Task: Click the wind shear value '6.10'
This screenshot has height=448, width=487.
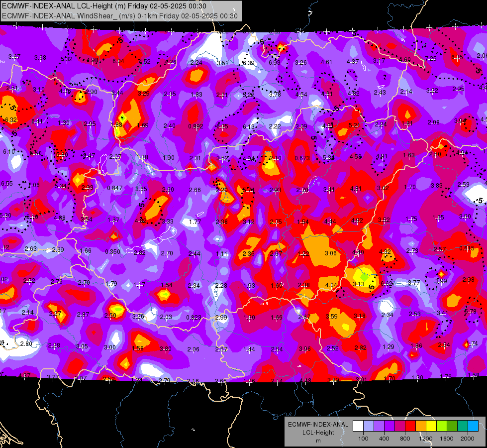Action: (9, 152)
